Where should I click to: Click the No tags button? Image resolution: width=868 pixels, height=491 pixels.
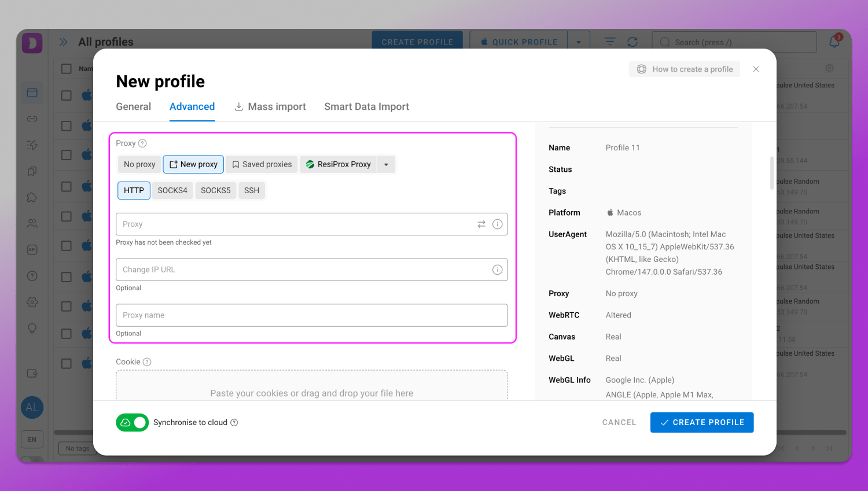tap(78, 449)
